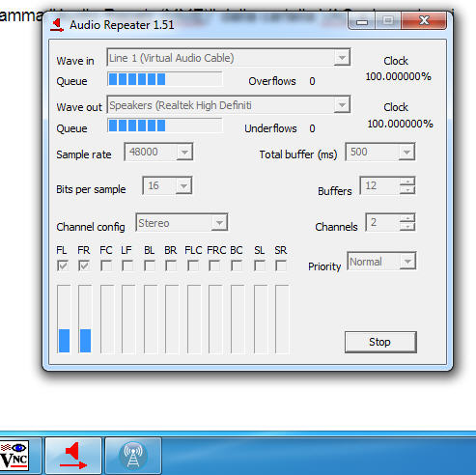
Task: Open the Priority dropdown
Action: pyautogui.click(x=381, y=261)
